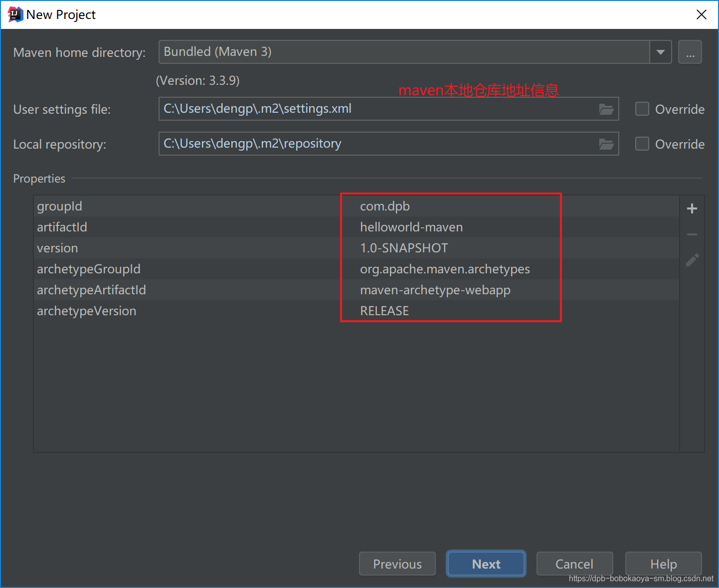Select the archetypeVersion property row
719x588 pixels.
click(x=357, y=311)
